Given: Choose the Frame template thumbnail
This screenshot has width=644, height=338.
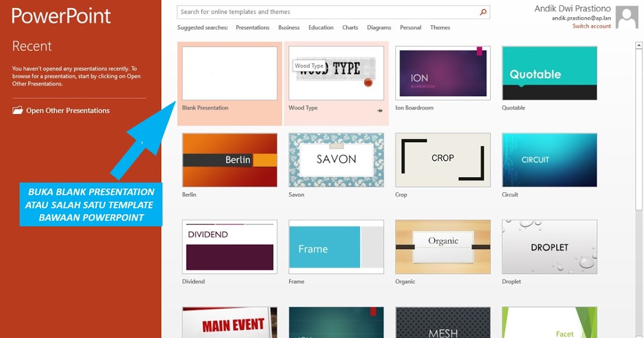Looking at the screenshot, I should click(336, 247).
